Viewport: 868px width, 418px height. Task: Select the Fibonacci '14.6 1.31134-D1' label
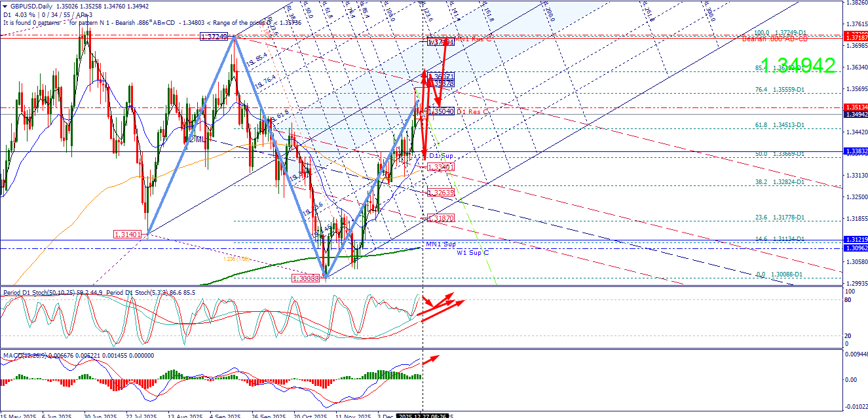(x=779, y=239)
